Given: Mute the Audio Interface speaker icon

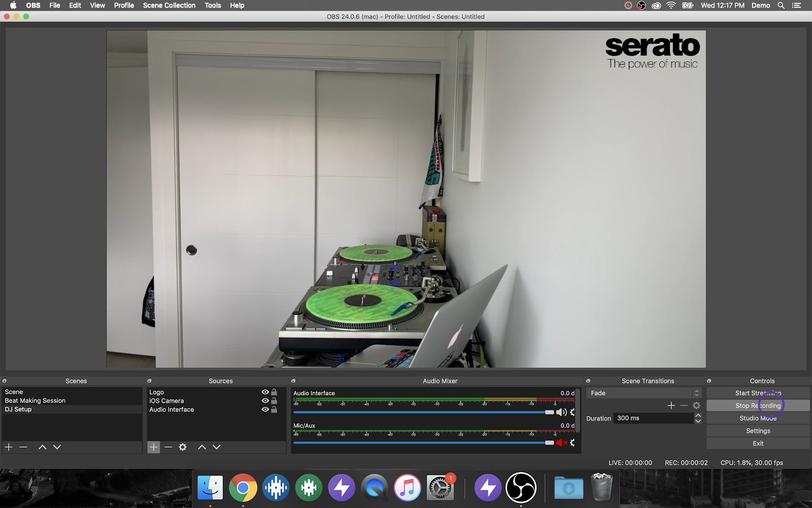Looking at the screenshot, I should pyautogui.click(x=561, y=412).
